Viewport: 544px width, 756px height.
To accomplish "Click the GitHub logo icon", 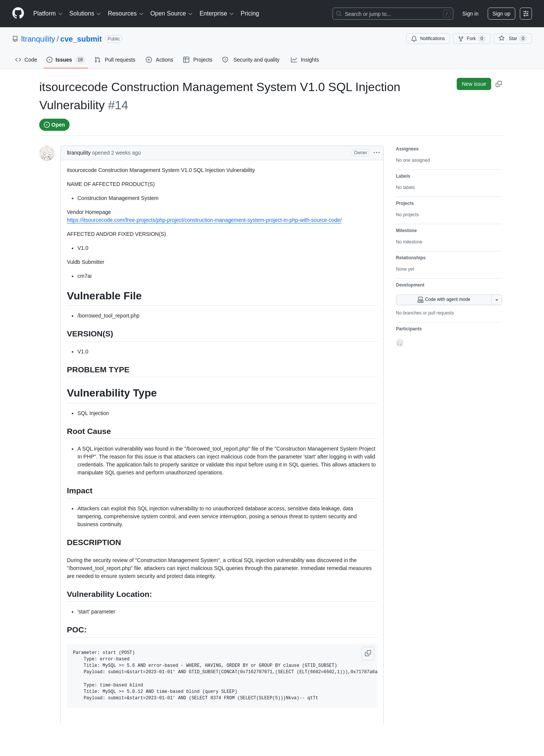I will [x=18, y=13].
